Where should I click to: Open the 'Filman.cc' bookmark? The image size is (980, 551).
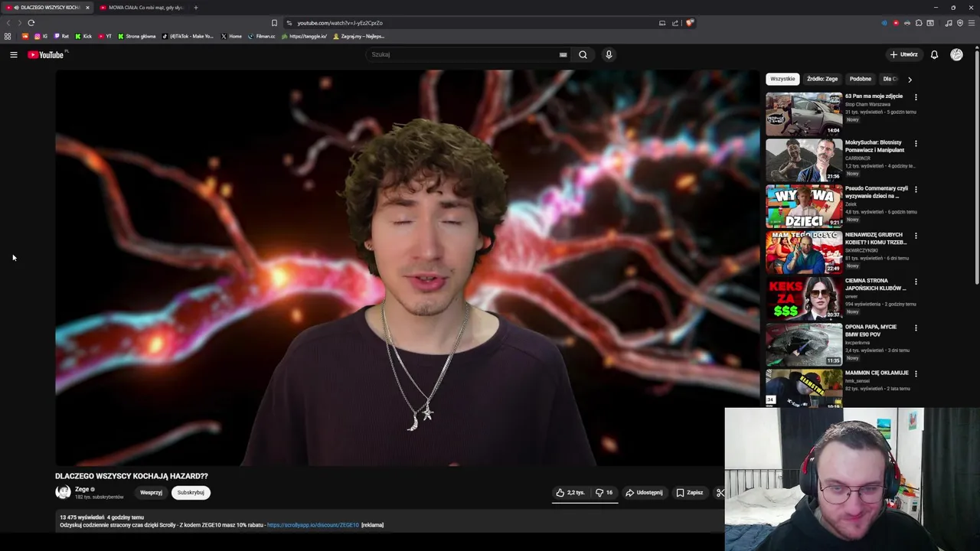[262, 36]
